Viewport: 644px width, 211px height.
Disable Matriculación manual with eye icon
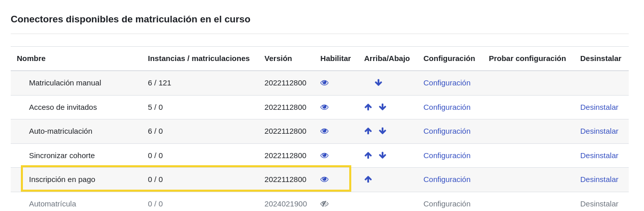pyautogui.click(x=324, y=83)
